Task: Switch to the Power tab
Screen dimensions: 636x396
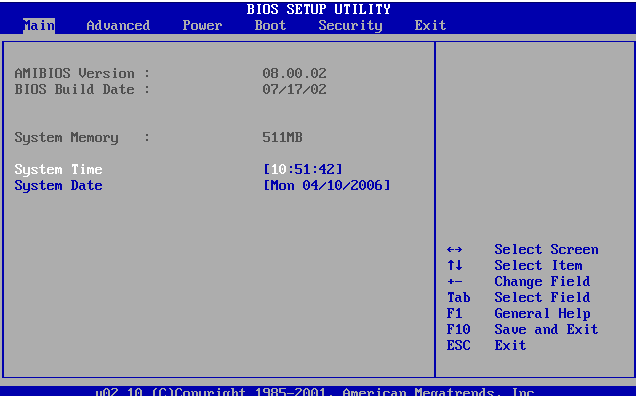Action: coord(202,26)
